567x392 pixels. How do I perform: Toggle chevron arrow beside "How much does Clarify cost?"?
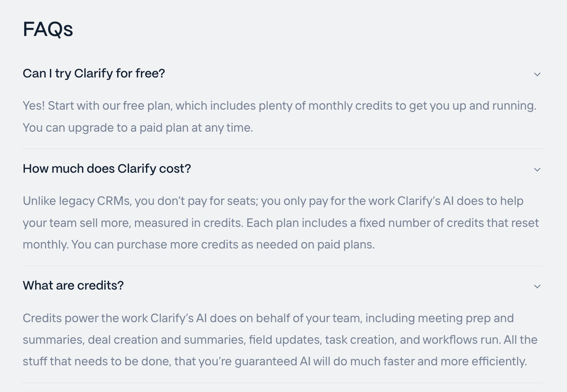tap(537, 170)
